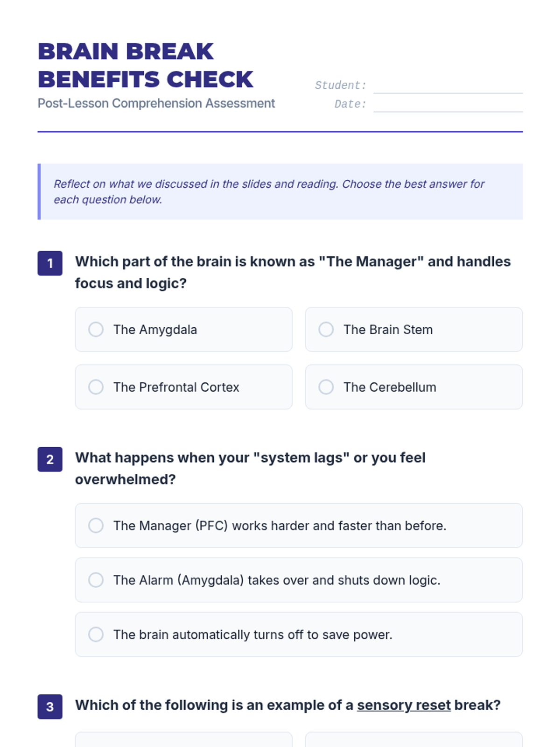Click the Date input line
This screenshot has height=747, width=560.
448,105
